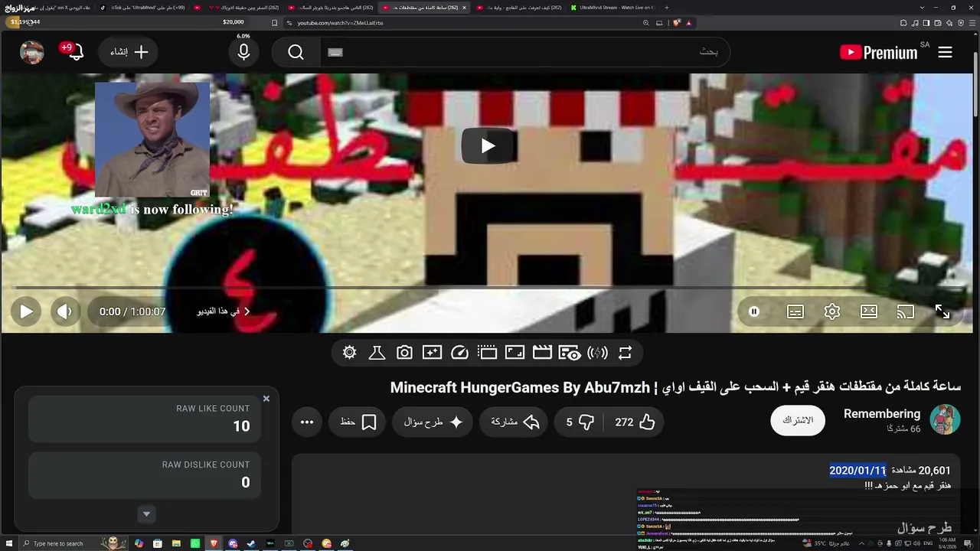Enter fullscreen mode in the player

coord(942,311)
